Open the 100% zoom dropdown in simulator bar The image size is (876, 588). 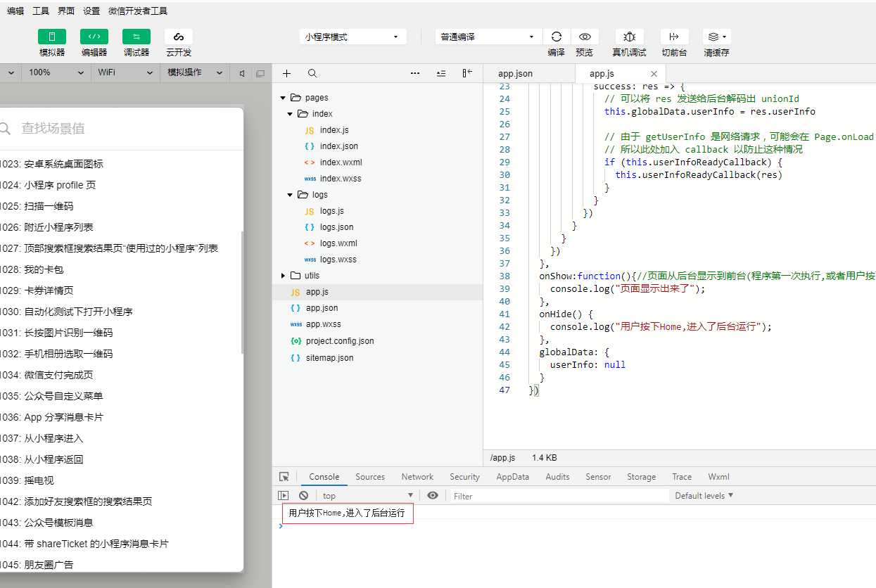(56, 72)
